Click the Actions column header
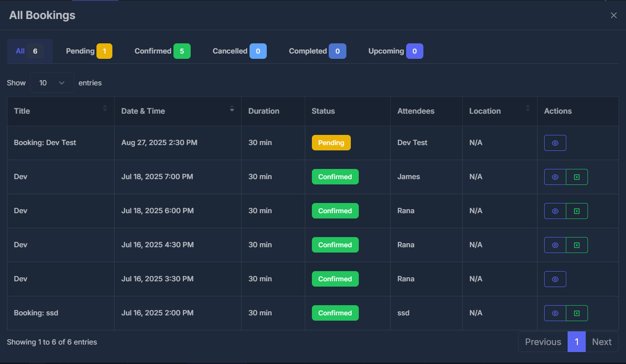Screen dimensions: 626x364 [x=578, y=111]
